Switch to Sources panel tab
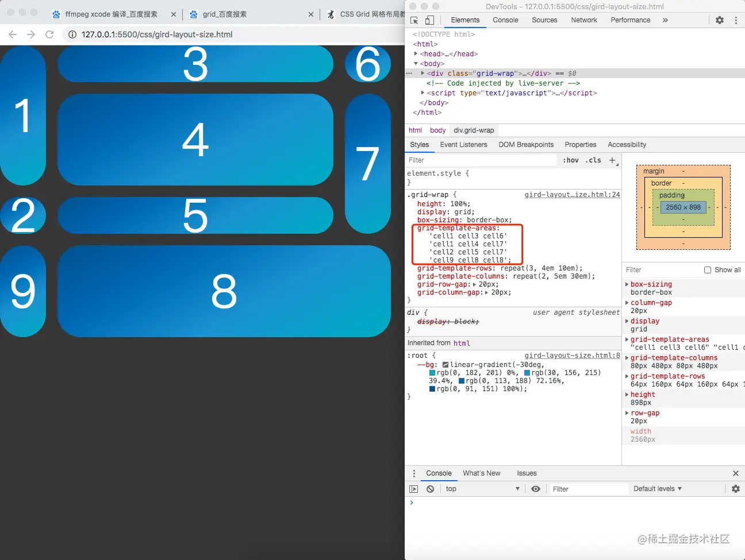The image size is (745, 560). click(544, 20)
